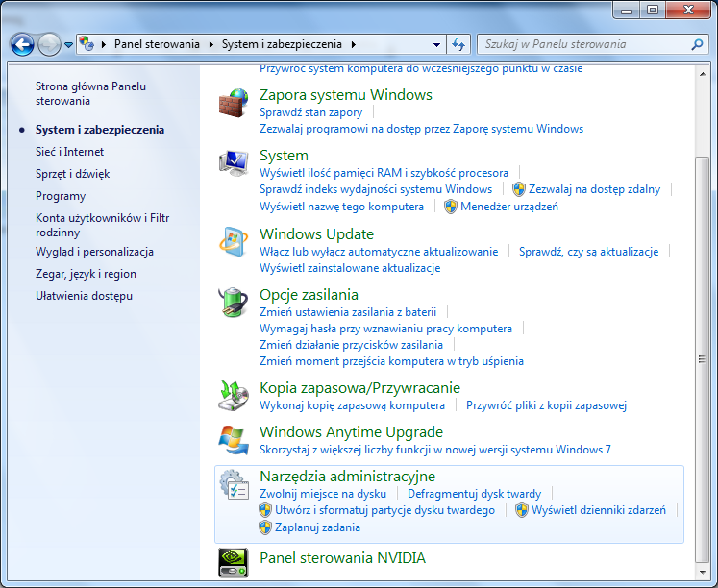The width and height of the screenshot is (718, 588).
Task: Expand the address bar history dropdown
Action: [x=436, y=45]
